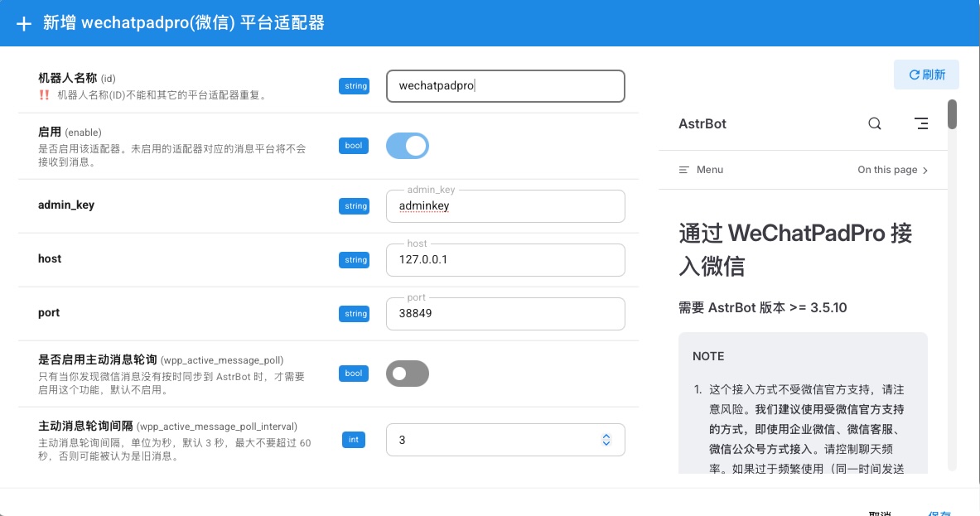This screenshot has height=516, width=980.
Task: Click the 需要 AstrBot 版本 >= 3.5.10 text
Action: pos(762,307)
